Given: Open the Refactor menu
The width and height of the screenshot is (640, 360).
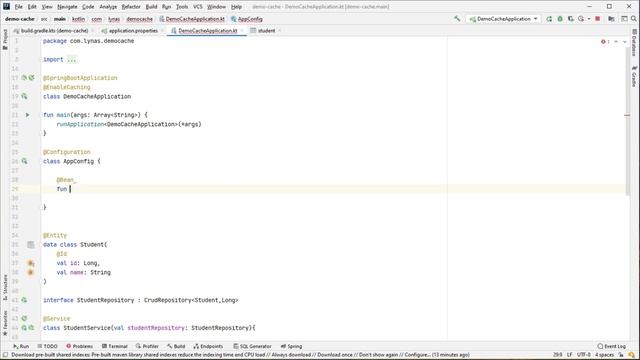Looking at the screenshot, I should tap(131, 7).
